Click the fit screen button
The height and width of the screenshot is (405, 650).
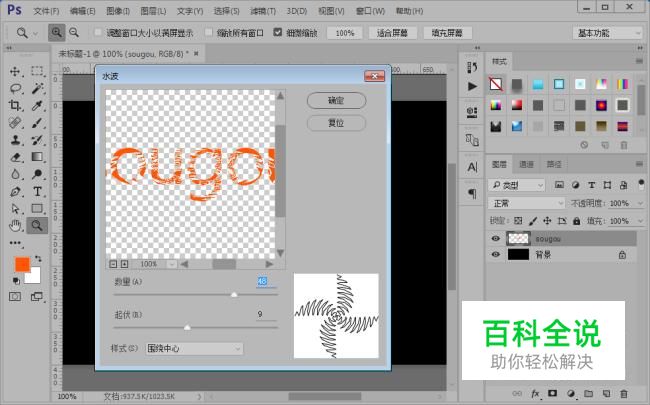point(392,33)
